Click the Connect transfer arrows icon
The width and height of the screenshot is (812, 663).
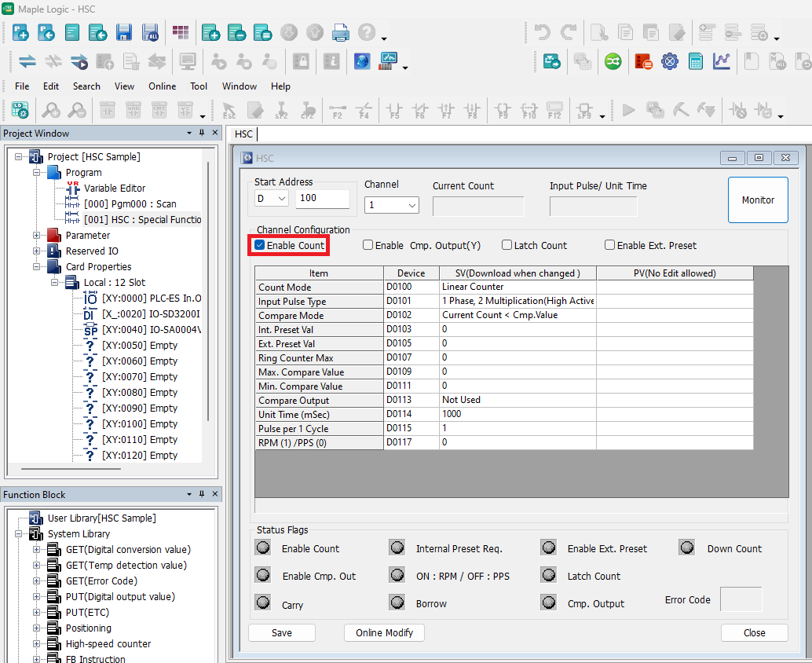click(x=27, y=61)
